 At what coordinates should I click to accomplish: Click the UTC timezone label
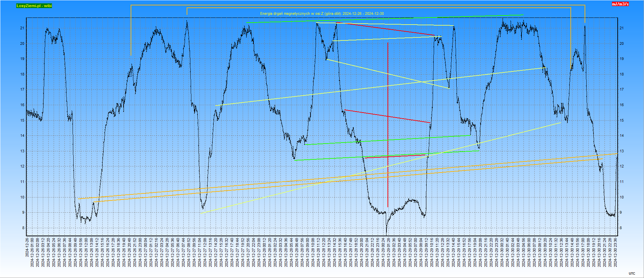click(632, 274)
